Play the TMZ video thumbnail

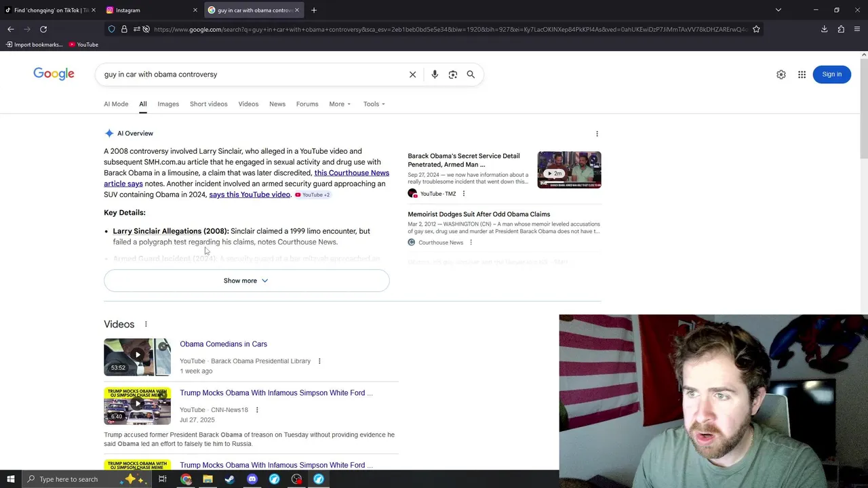[x=569, y=169]
